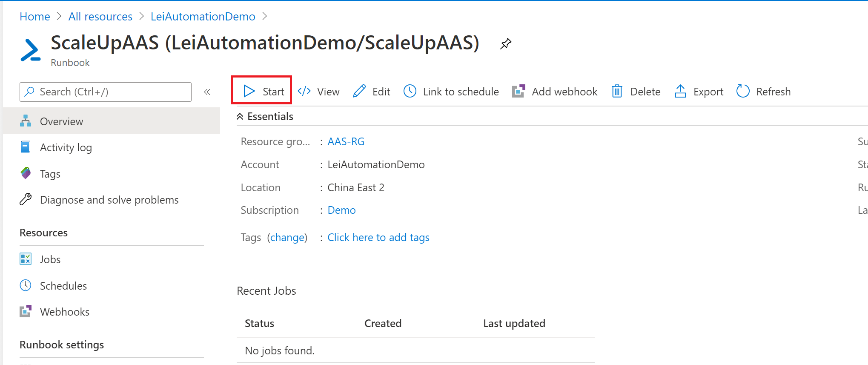Export the runbook

(699, 92)
